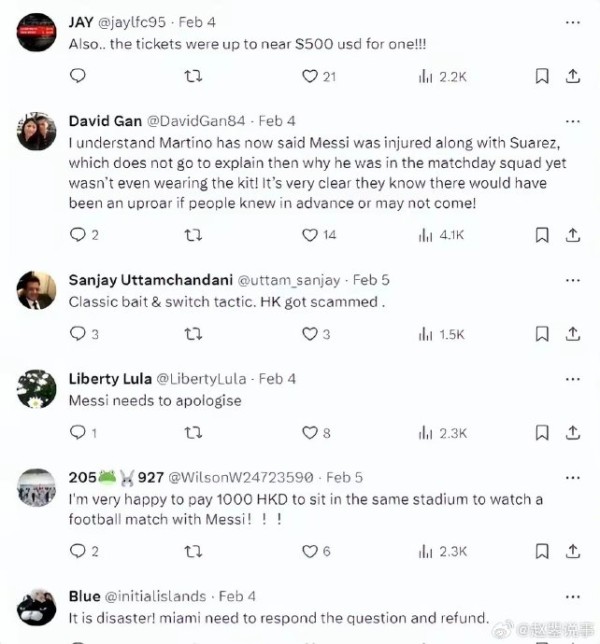Bookmark JAY's tweet
Viewport: 600px width, 644px height.
(541, 76)
